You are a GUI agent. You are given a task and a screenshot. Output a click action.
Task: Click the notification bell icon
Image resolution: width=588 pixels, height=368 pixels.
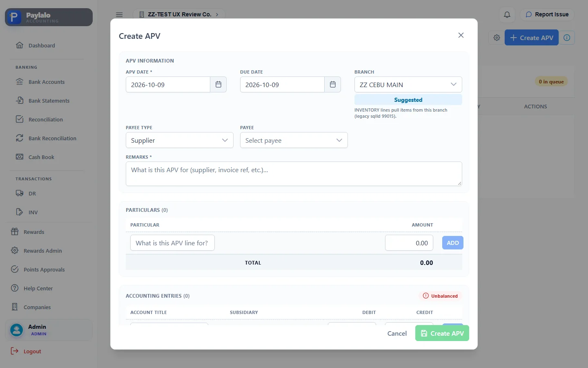(x=507, y=15)
